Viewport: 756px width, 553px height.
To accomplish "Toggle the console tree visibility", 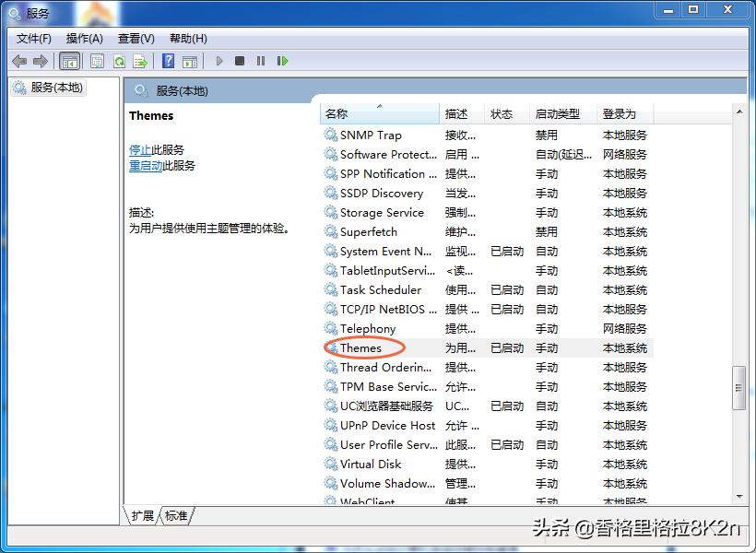I will point(70,61).
